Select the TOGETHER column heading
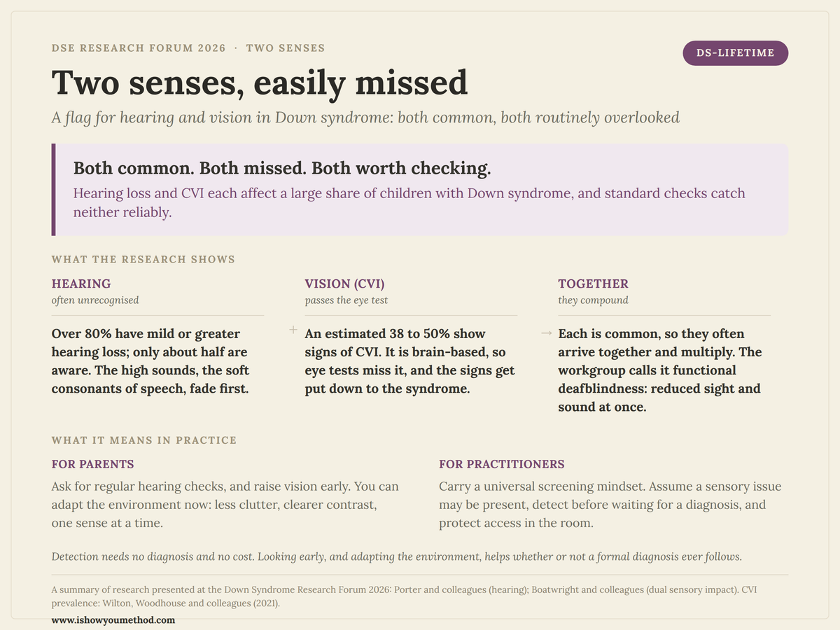Screen dimensions: 840x630 [593, 283]
